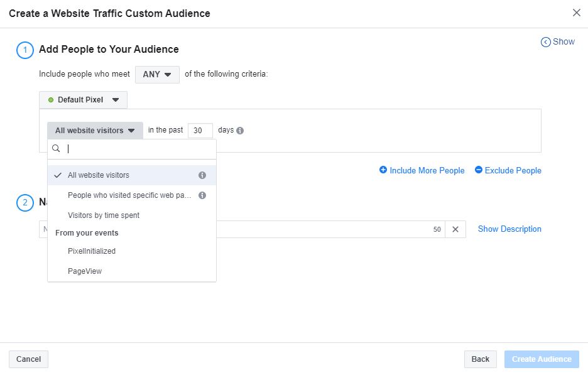Click info icon beside All website visitors option
Viewport: 588px width, 375px height.
tap(202, 175)
